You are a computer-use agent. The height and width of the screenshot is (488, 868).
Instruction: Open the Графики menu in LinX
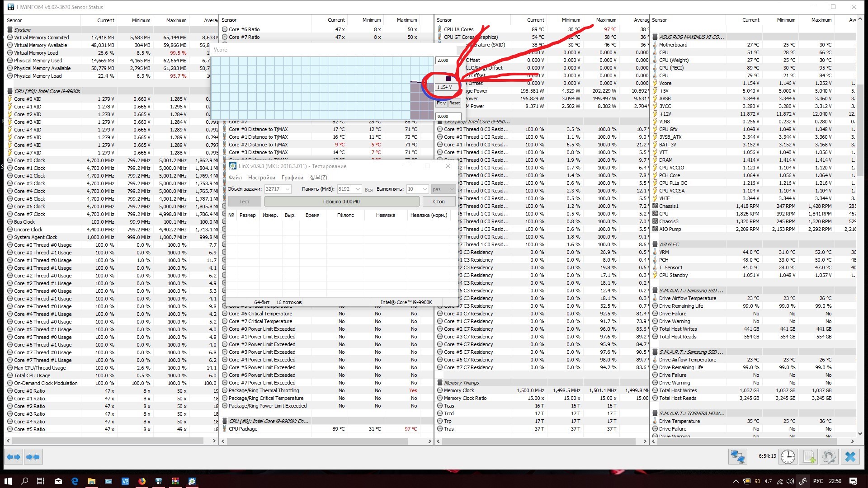[x=292, y=178]
